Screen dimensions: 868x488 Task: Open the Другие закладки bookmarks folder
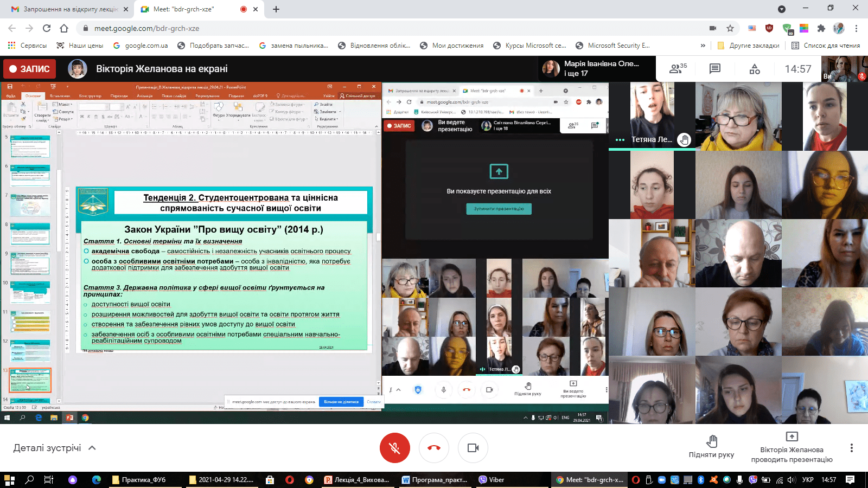click(748, 46)
